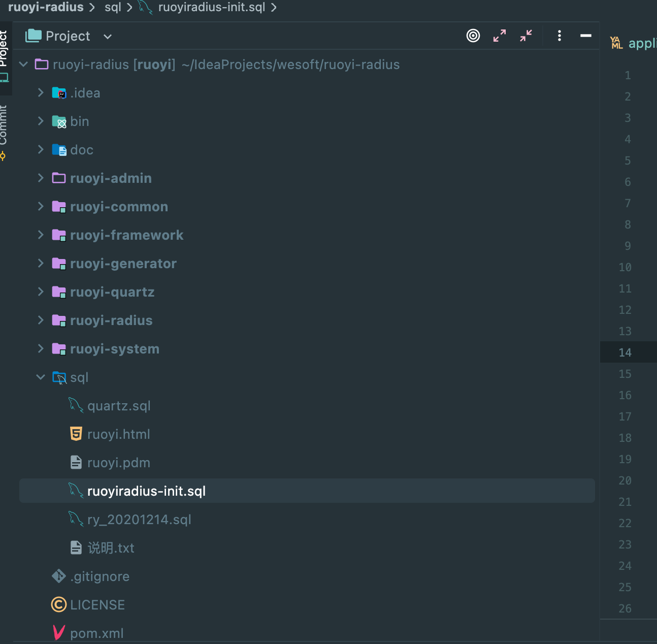657x644 pixels.
Task: Click the ry_20201214.sql file icon
Action: coord(76,519)
